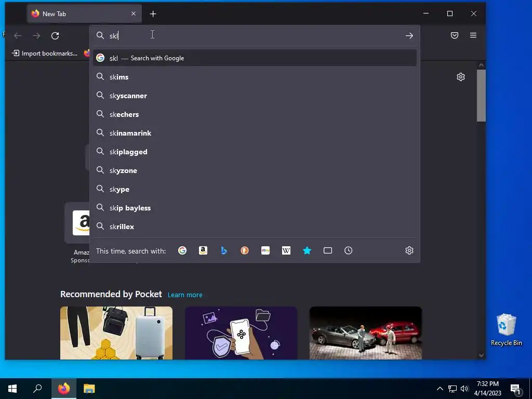Open the network icon in system tray
Viewport: 532px width, 399px height.
pos(453,389)
